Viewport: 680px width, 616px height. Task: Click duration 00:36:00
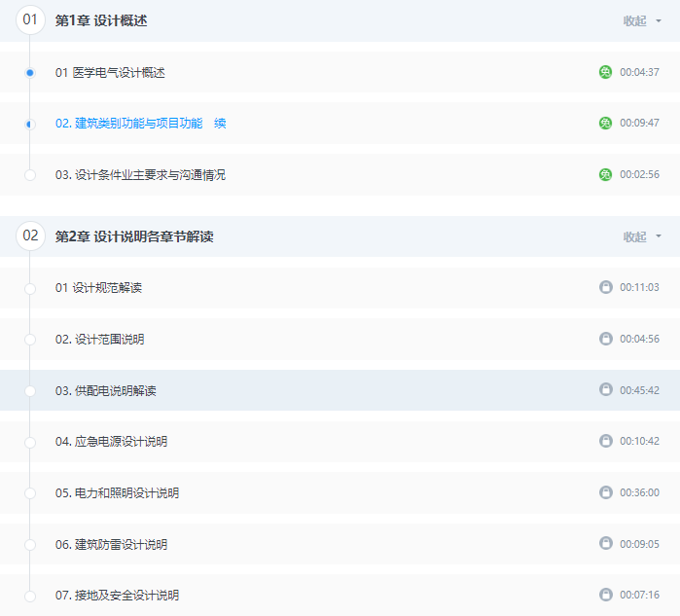point(640,492)
